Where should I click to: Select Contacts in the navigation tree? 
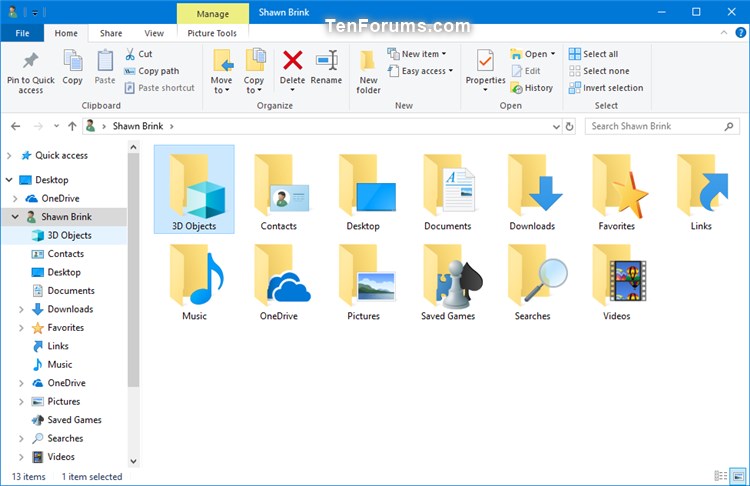point(66,254)
